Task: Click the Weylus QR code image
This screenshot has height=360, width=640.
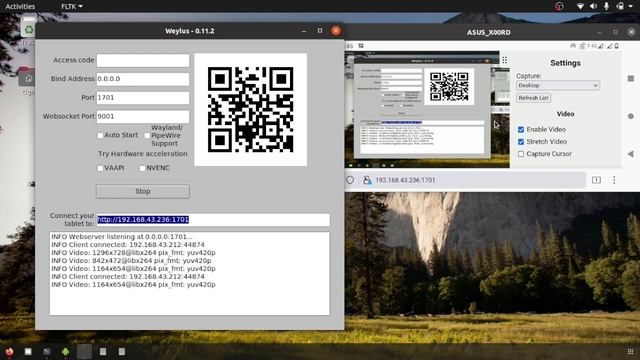Action: tap(251, 110)
